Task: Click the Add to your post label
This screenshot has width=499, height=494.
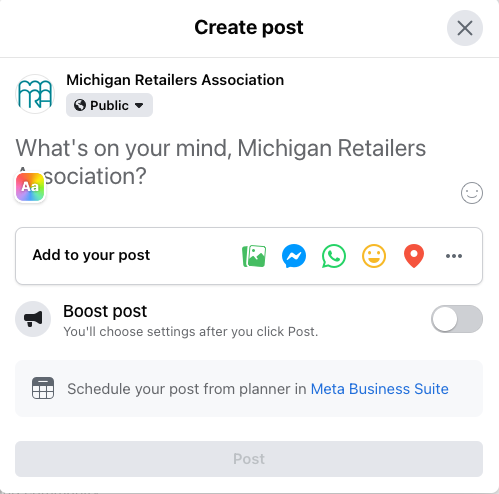Action: click(91, 255)
